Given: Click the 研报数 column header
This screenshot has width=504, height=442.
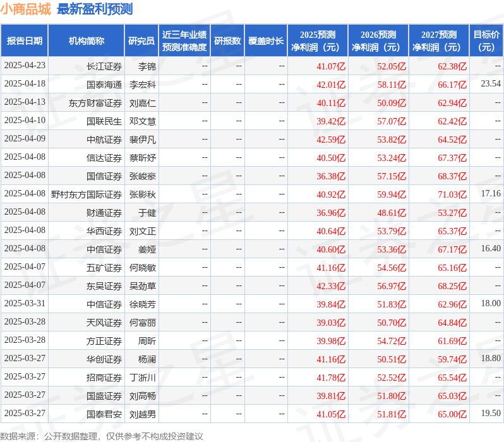Looking at the screenshot, I should [x=227, y=40].
